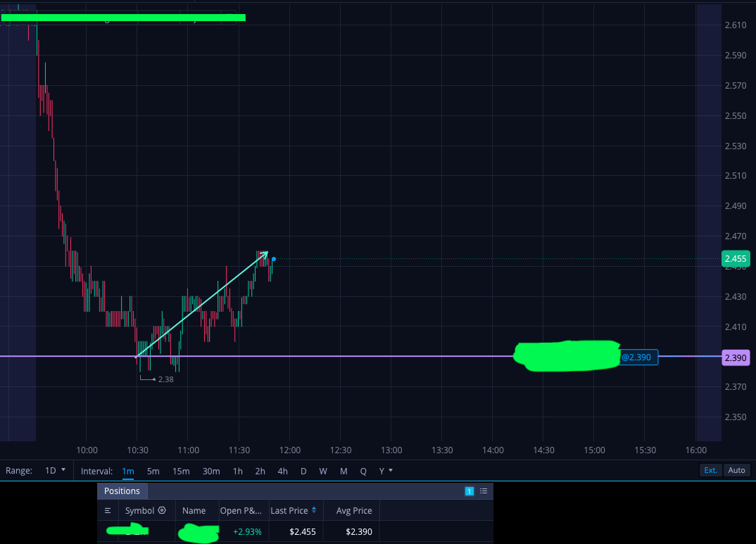756x544 pixels.
Task: Toggle extended hours with Ext. button
Action: (x=710, y=470)
